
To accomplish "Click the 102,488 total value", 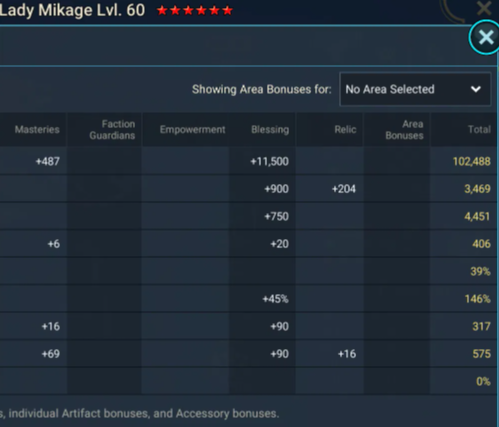I will point(471,162).
